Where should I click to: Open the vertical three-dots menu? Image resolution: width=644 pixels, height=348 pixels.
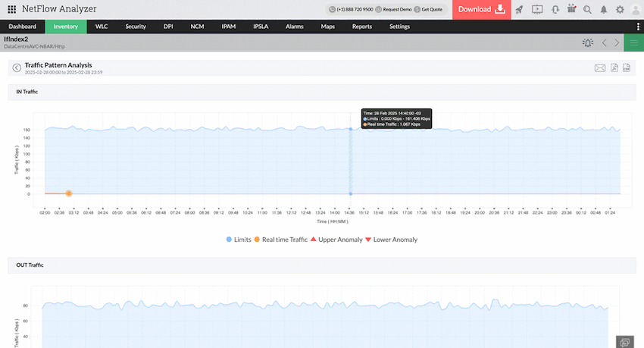(638, 27)
